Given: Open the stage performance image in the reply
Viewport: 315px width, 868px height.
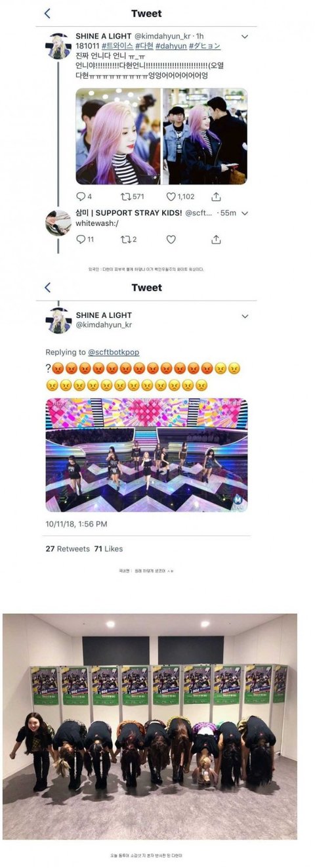Looking at the screenshot, I should (x=146, y=455).
